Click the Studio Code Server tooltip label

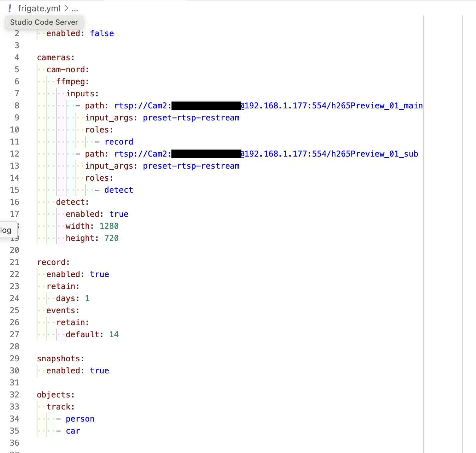coord(44,22)
